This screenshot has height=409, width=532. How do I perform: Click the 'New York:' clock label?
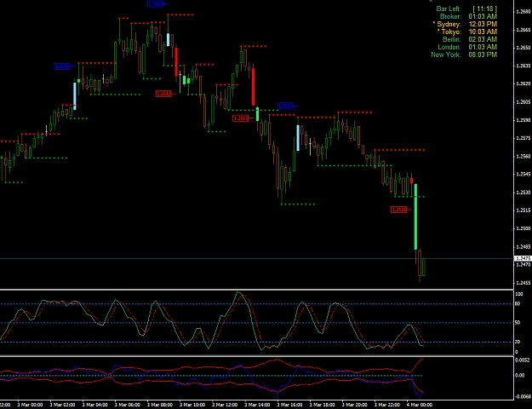point(446,55)
